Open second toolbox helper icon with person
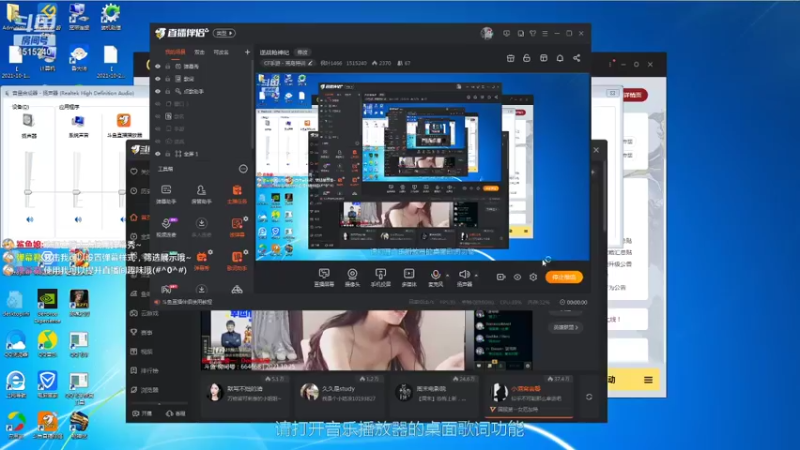This screenshot has height=450, width=800. tap(201, 194)
